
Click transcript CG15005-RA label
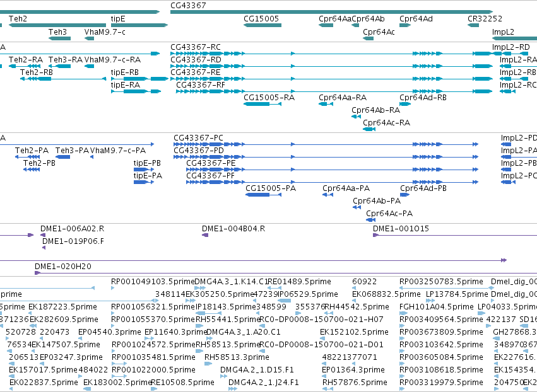coord(269,98)
